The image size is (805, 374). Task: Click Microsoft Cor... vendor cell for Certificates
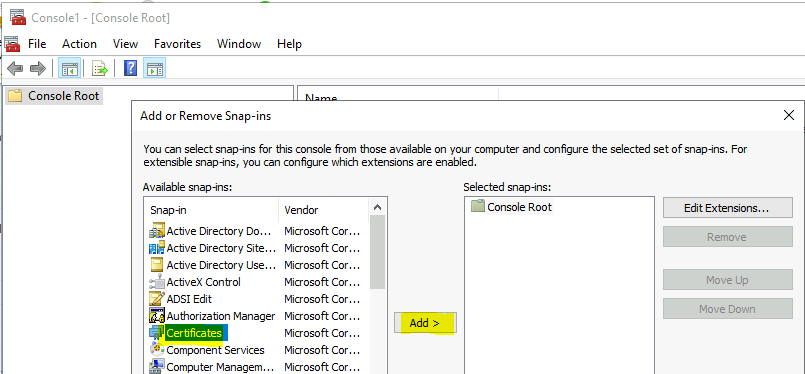point(322,333)
